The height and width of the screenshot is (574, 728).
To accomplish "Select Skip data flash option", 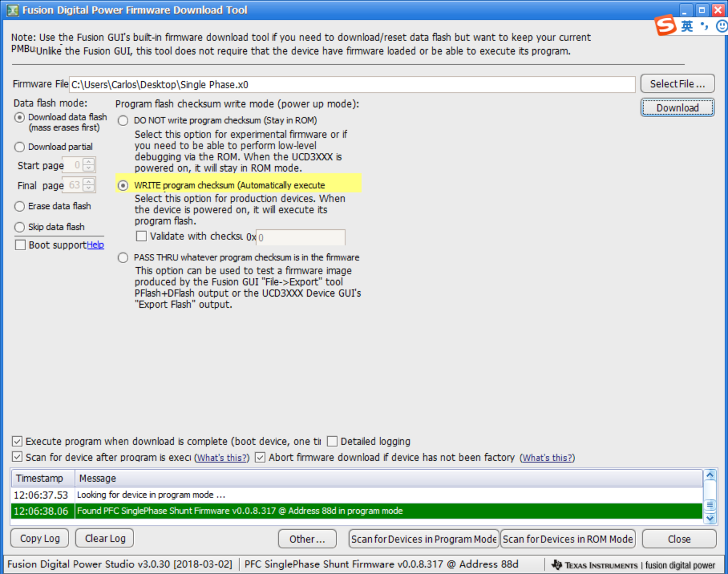I will click(20, 227).
